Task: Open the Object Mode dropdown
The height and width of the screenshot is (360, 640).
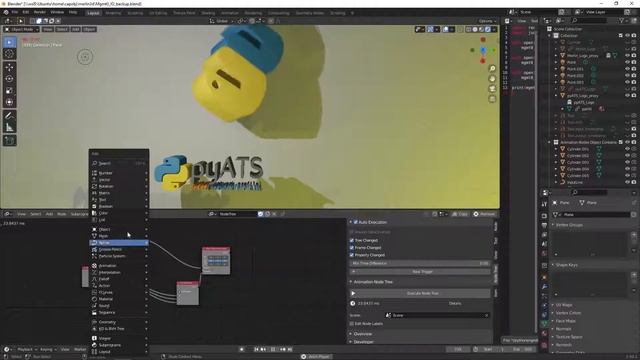Action: (x=22, y=29)
